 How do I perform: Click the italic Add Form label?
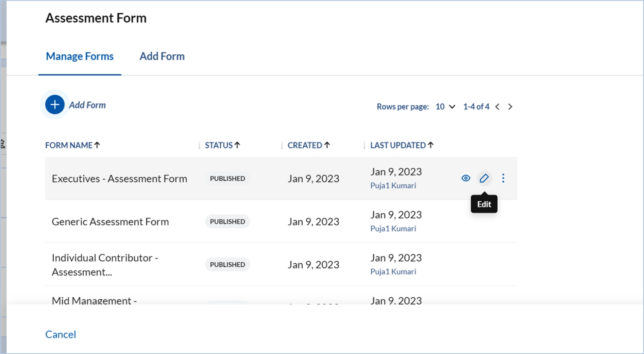[87, 105]
